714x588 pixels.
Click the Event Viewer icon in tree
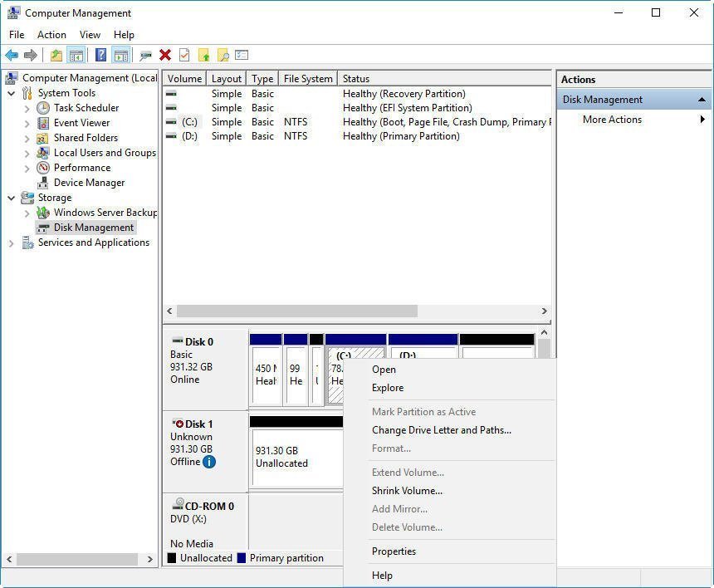pyautogui.click(x=43, y=123)
